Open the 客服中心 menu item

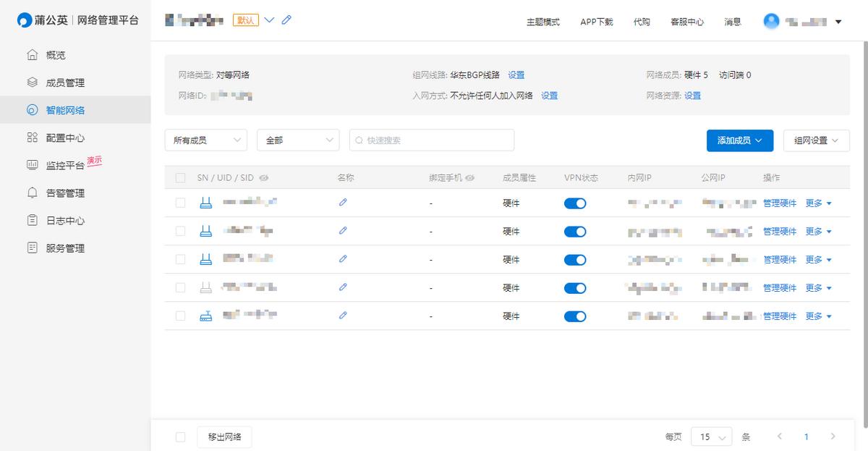(687, 22)
